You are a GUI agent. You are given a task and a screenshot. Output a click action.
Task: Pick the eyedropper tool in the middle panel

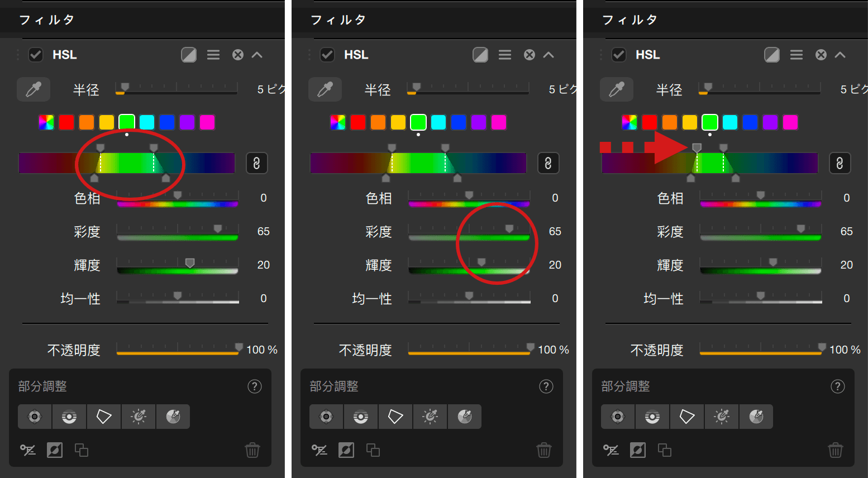tap(325, 89)
